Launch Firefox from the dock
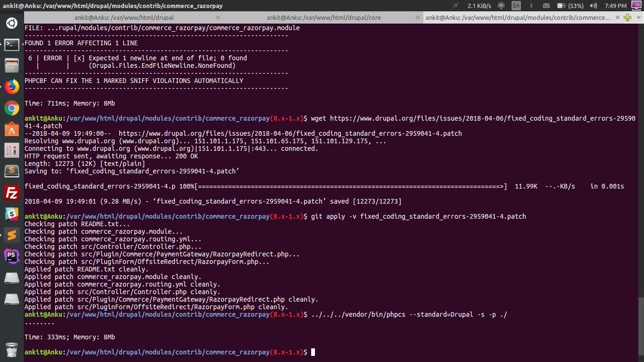This screenshot has height=362, width=644. [12, 87]
